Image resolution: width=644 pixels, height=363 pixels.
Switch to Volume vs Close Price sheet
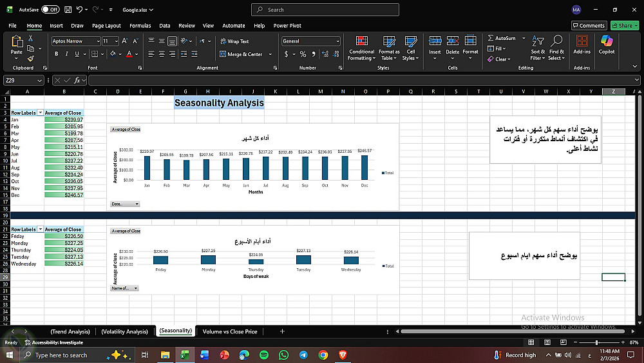230,331
